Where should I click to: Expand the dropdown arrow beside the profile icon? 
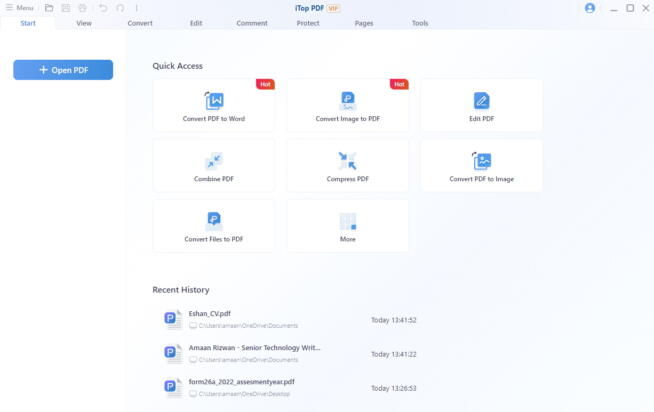pos(599,8)
